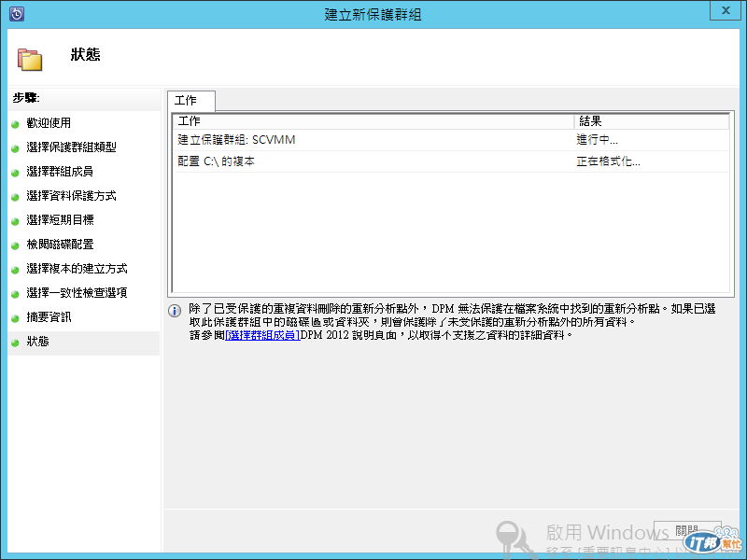Select the 建立保護群組: SCVMM row
This screenshot has width=747, height=560.
451,140
